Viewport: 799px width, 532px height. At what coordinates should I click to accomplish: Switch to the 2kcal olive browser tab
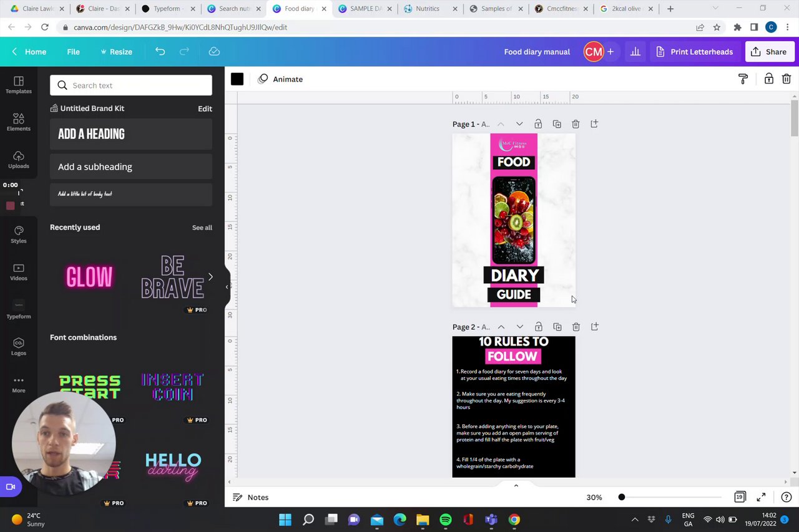(x=627, y=9)
